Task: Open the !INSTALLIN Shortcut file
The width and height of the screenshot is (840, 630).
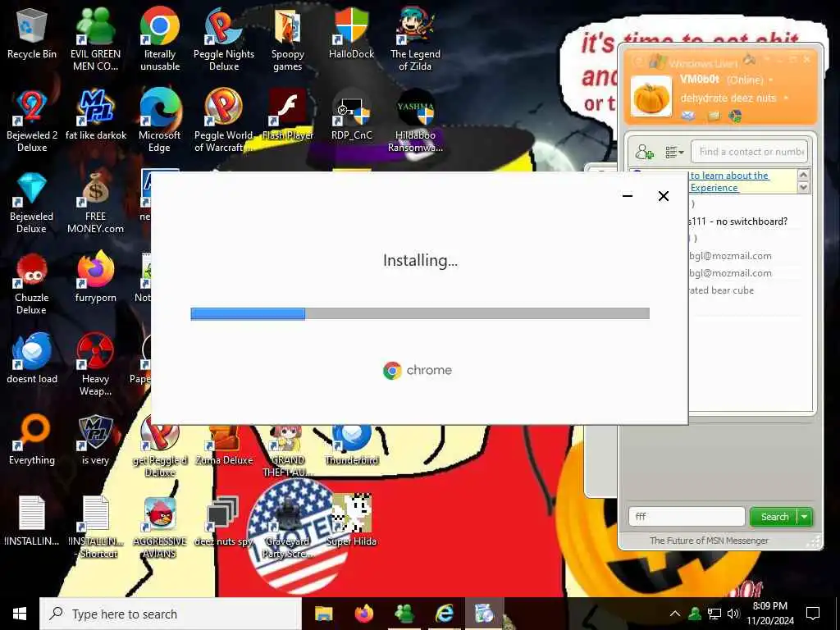Action: coord(96,527)
